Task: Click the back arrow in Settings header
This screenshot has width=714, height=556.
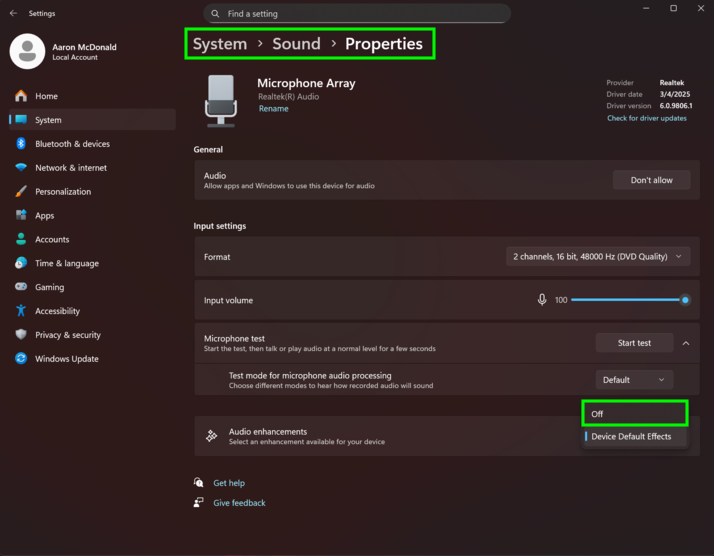Action: pyautogui.click(x=13, y=14)
